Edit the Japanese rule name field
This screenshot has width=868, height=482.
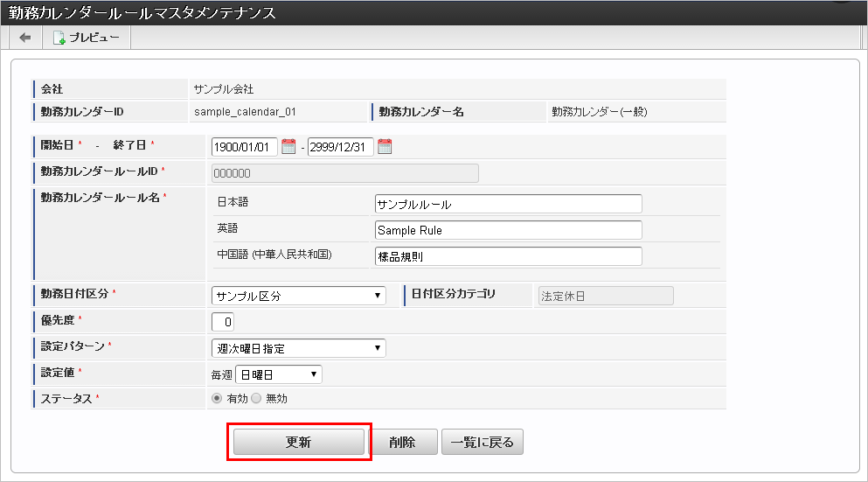click(508, 204)
